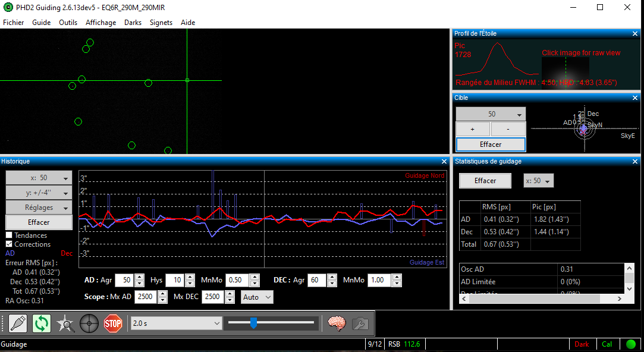Increase AD MnMo with up stepper arrow

255,277
